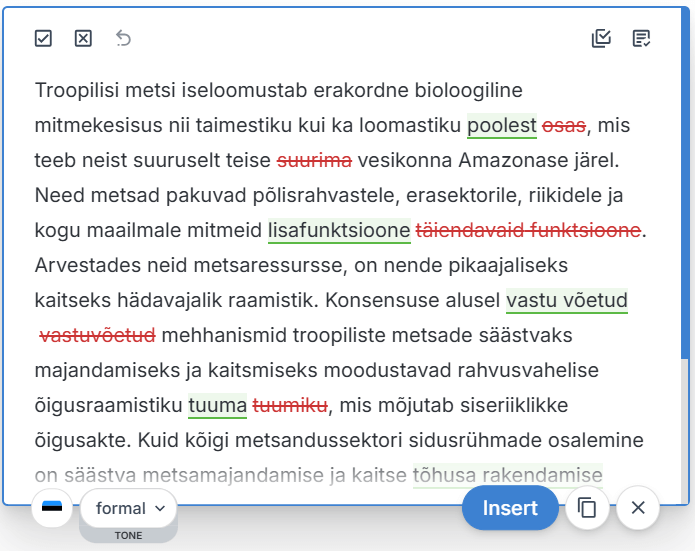
Task: Copy the corrected text with the copy icon
Action: 588,508
